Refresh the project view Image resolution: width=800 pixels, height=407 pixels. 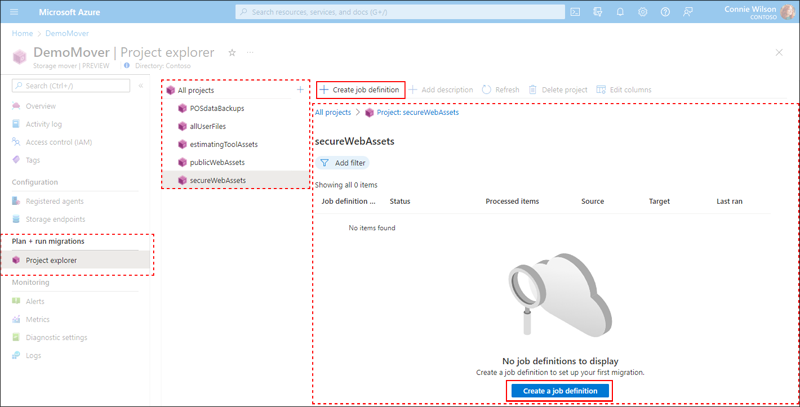coord(501,90)
